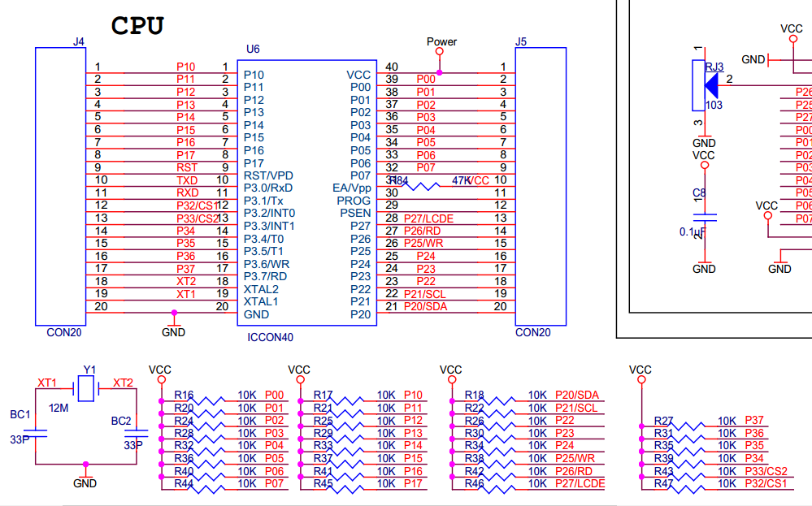Viewport: 812px width, 506px height.
Task: Select the Power port circle symbol
Action: pyautogui.click(x=440, y=52)
